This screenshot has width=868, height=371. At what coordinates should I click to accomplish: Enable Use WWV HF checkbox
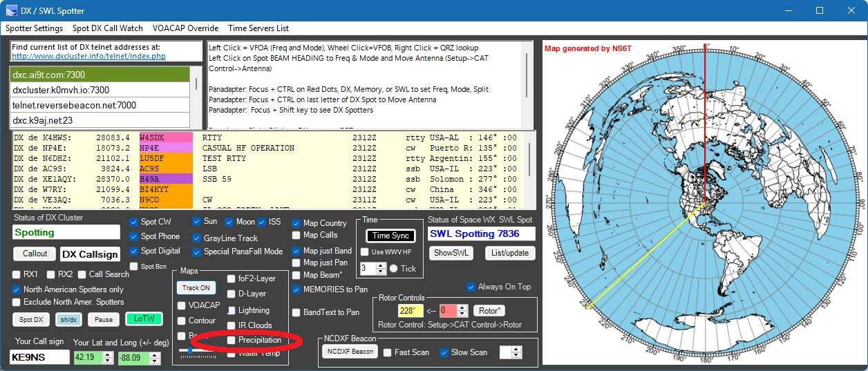click(364, 251)
